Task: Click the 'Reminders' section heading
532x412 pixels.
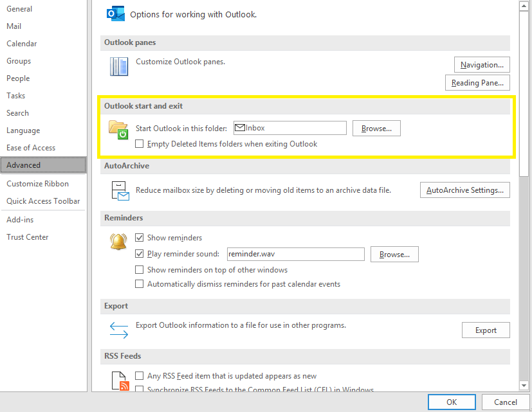Action: (x=124, y=218)
